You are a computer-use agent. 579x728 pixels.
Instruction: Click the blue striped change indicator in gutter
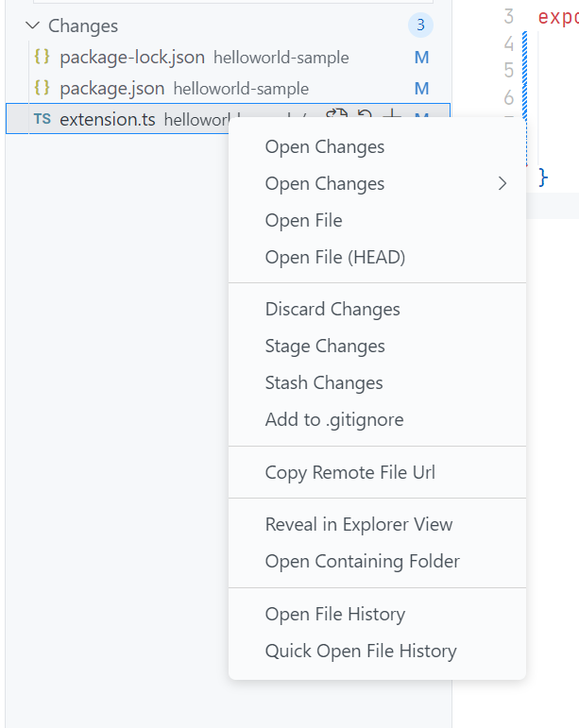(524, 75)
